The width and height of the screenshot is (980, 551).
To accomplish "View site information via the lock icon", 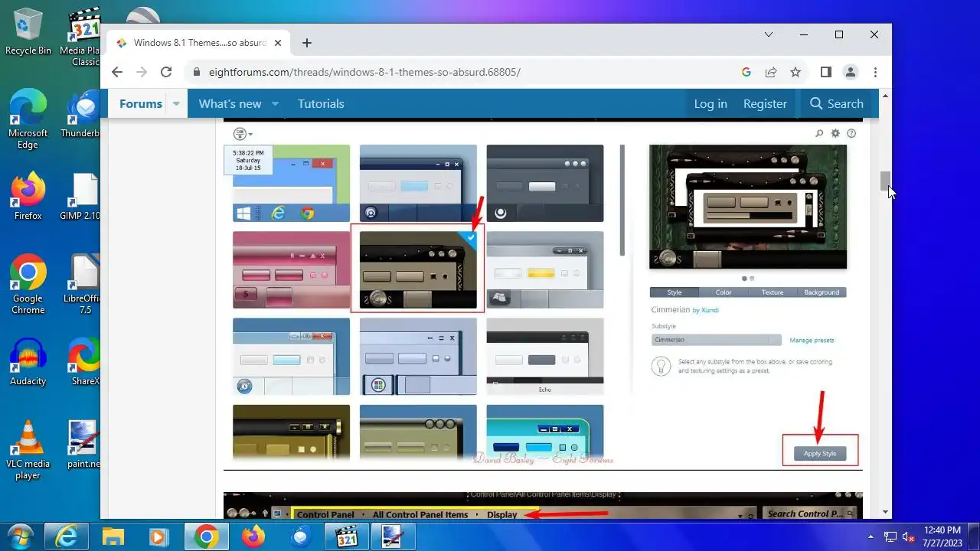I will (x=196, y=72).
